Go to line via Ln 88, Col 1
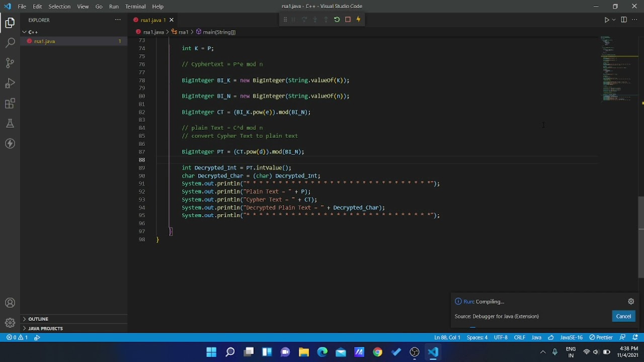Viewport: 644px width, 362px height. (447, 337)
